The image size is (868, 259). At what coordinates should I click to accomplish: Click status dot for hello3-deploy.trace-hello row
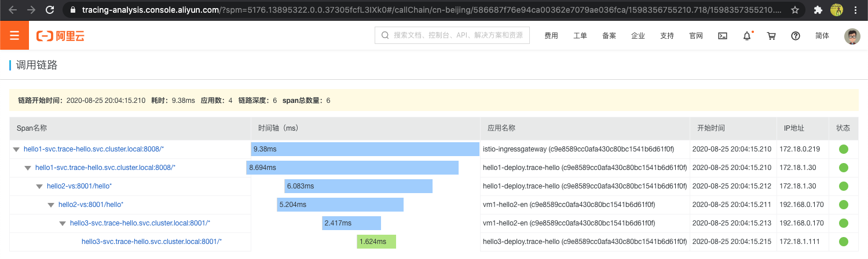pos(843,242)
